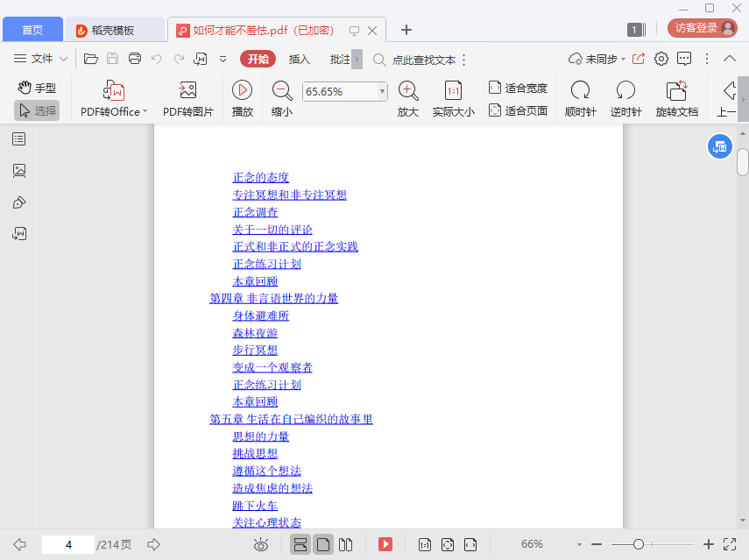Follow 专注冥想和非专注冥想 link
749x560 pixels.
click(289, 195)
